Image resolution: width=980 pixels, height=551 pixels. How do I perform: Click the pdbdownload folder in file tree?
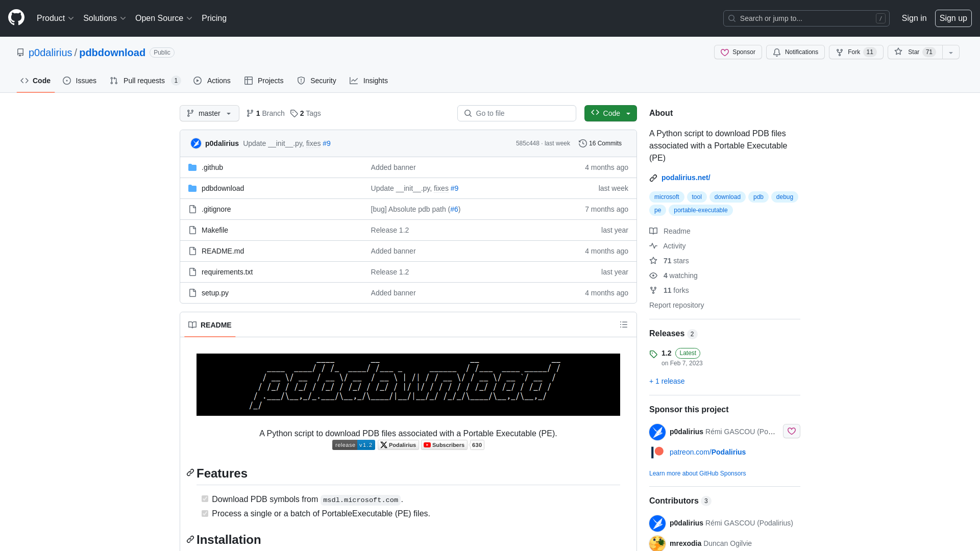pyautogui.click(x=223, y=188)
